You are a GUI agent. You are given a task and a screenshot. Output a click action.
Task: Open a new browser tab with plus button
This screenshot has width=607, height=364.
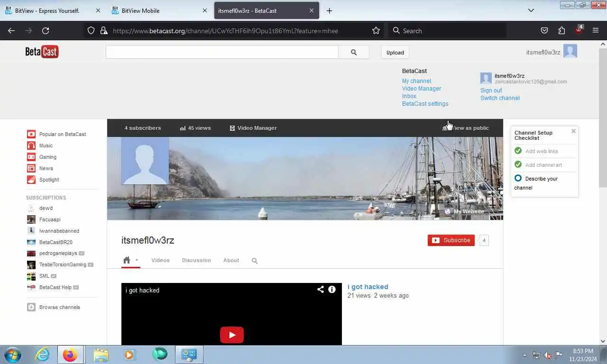(x=330, y=10)
